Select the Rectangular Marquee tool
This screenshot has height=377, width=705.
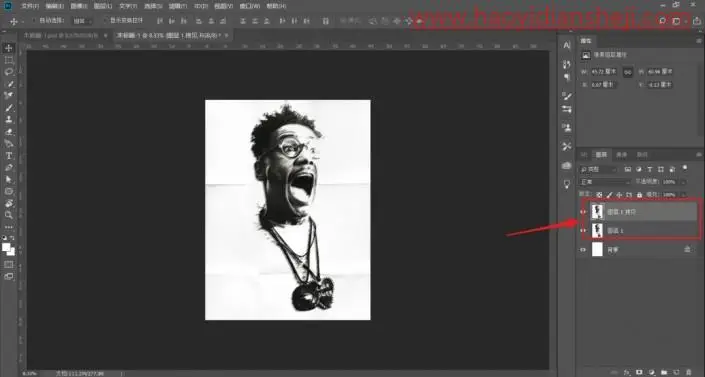click(9, 60)
